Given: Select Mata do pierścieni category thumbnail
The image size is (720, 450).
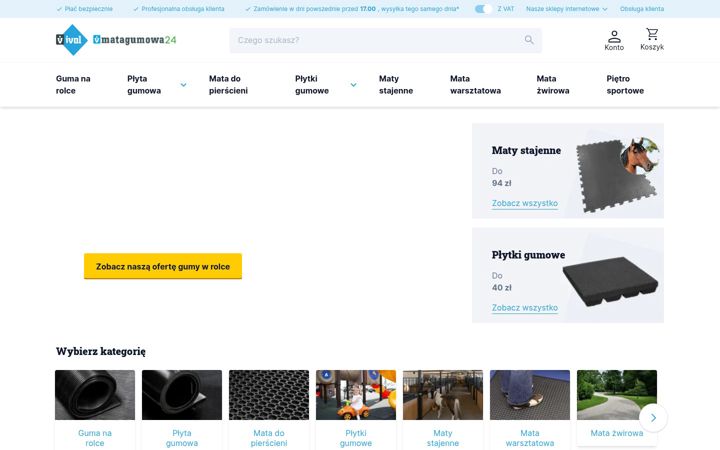Looking at the screenshot, I should [269, 395].
